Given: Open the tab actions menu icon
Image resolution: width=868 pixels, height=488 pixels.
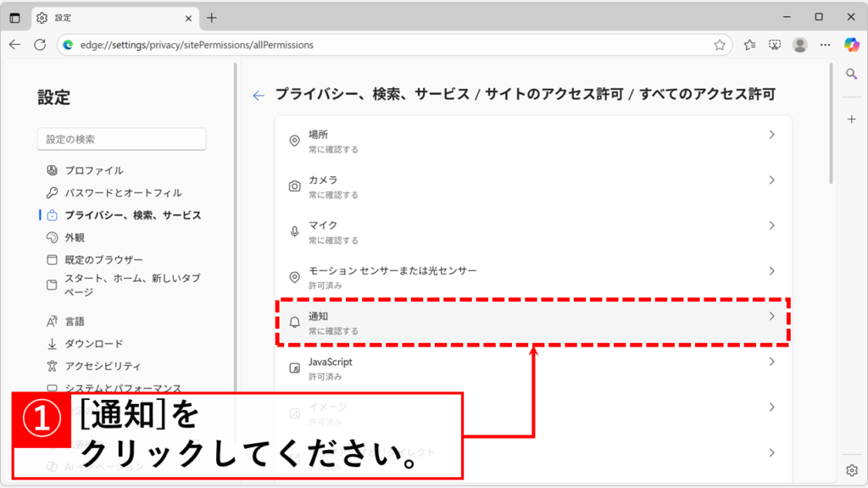Looking at the screenshot, I should (15, 18).
